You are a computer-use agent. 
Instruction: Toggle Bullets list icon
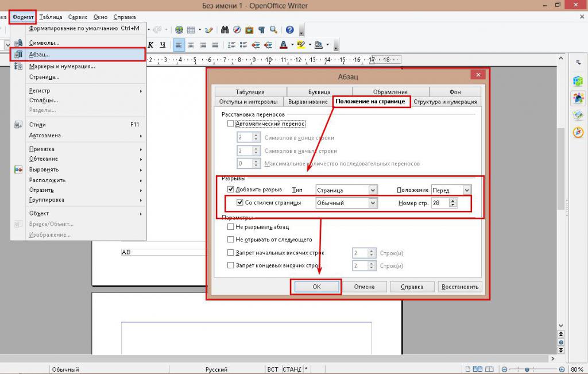tap(243, 45)
